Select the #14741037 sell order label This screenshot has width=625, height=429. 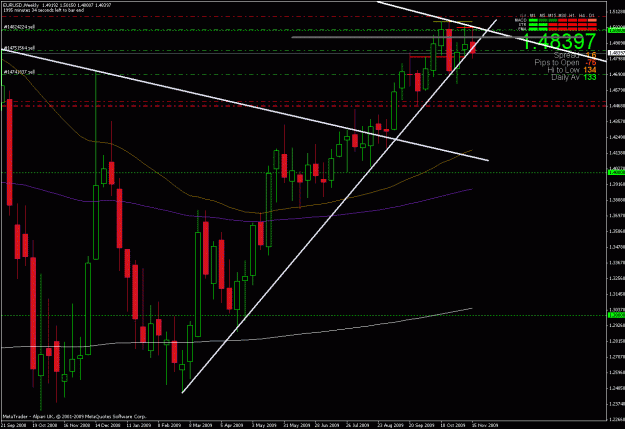(x=19, y=72)
